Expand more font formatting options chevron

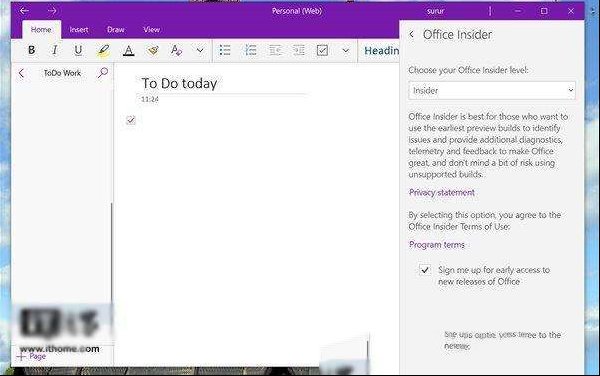[x=200, y=50]
